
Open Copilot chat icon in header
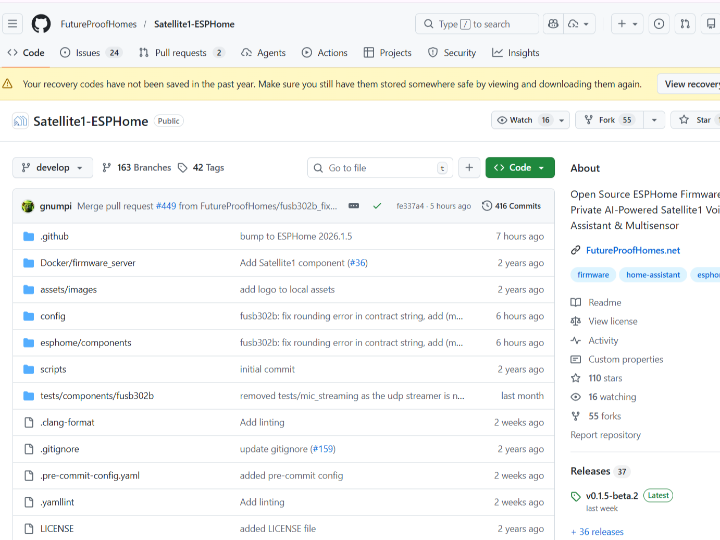click(554, 24)
